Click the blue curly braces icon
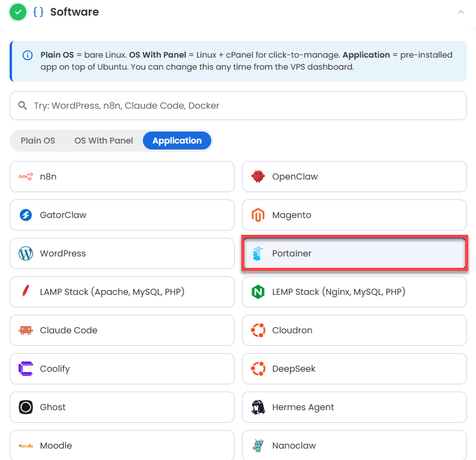The width and height of the screenshot is (476, 460). coord(38,12)
